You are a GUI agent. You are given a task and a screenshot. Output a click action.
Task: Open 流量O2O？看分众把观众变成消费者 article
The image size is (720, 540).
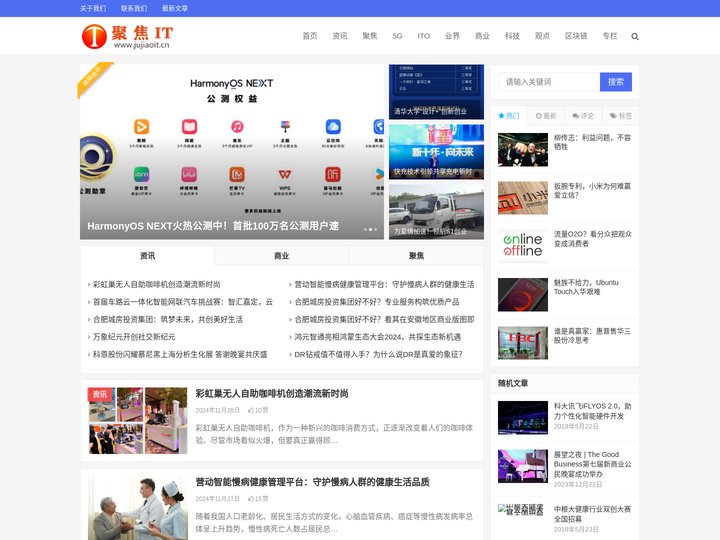click(592, 239)
